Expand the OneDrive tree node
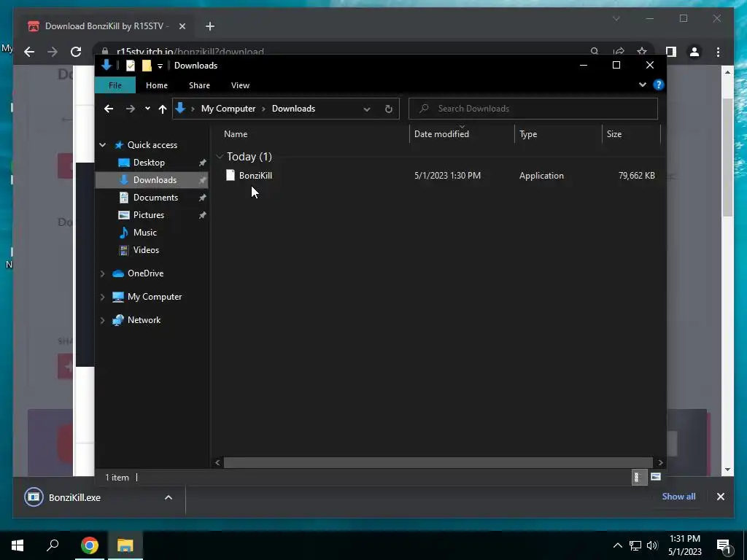 [x=102, y=273]
